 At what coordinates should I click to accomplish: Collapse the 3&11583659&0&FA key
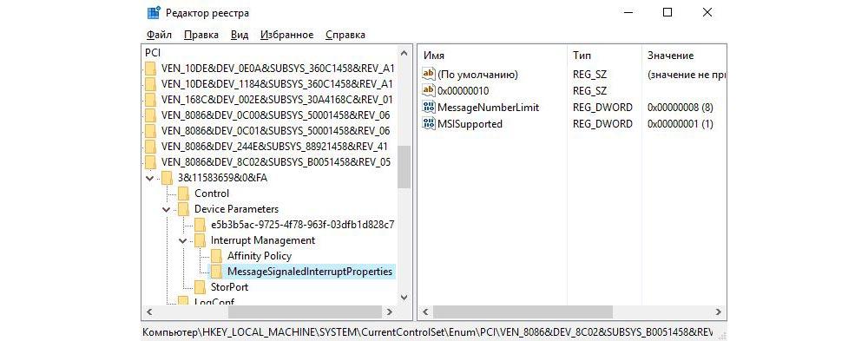149,178
